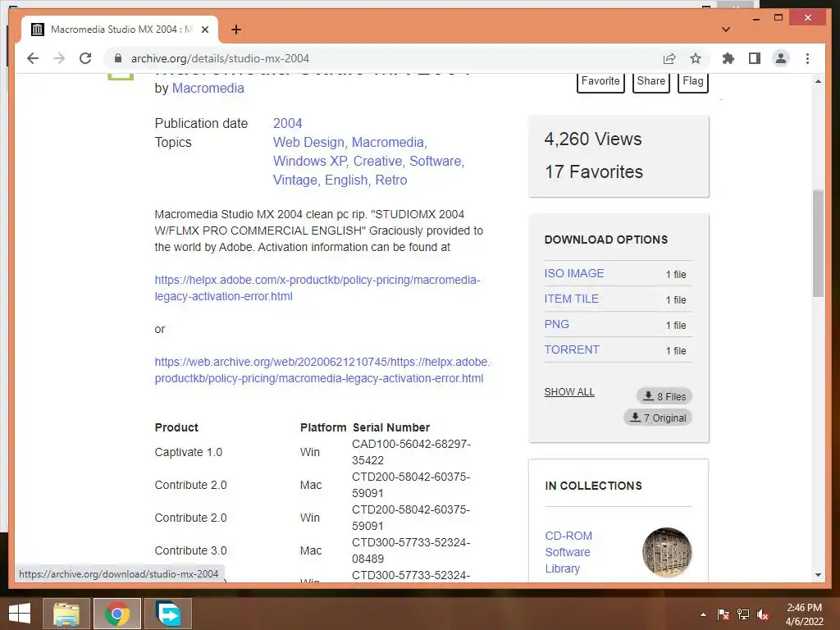Click Action Center flag tray icon

point(724,614)
